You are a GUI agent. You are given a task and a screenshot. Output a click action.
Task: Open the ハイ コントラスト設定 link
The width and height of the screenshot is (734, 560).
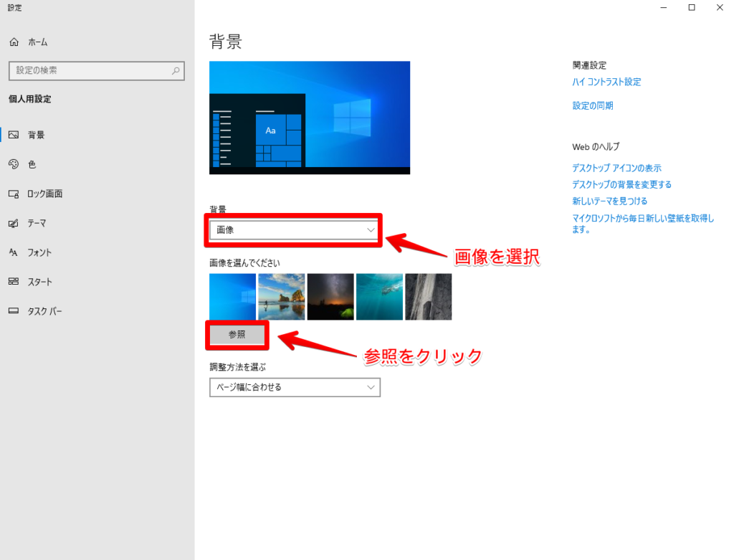pos(606,82)
